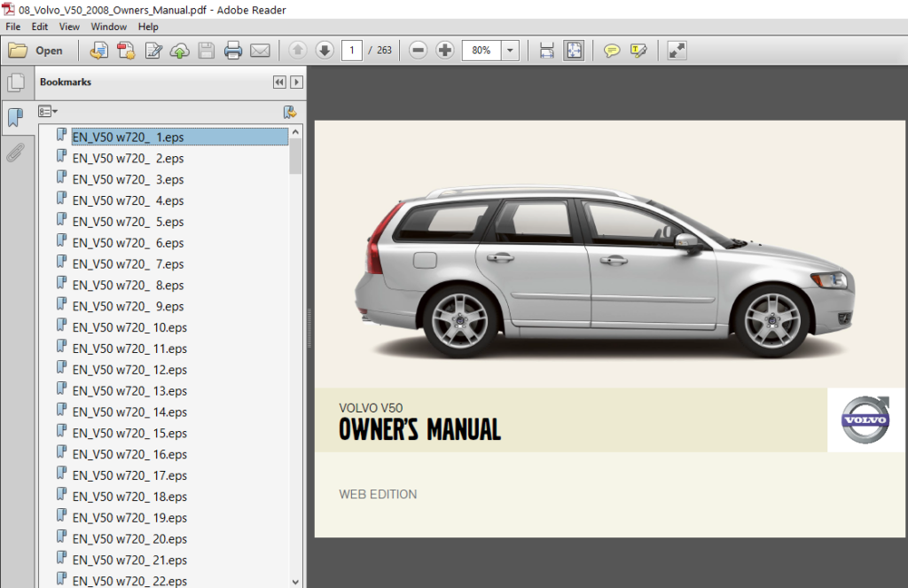The image size is (908, 588).
Task: Click the page number input field
Action: point(351,51)
